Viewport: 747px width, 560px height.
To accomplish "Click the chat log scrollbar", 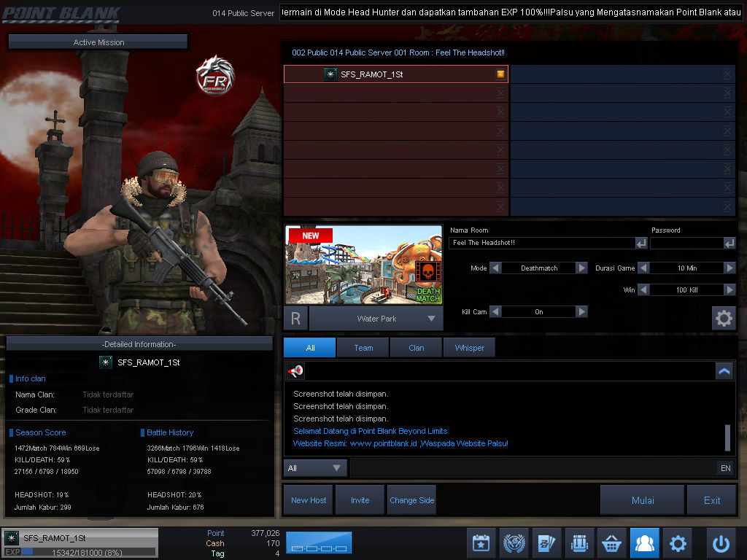I will coord(727,437).
